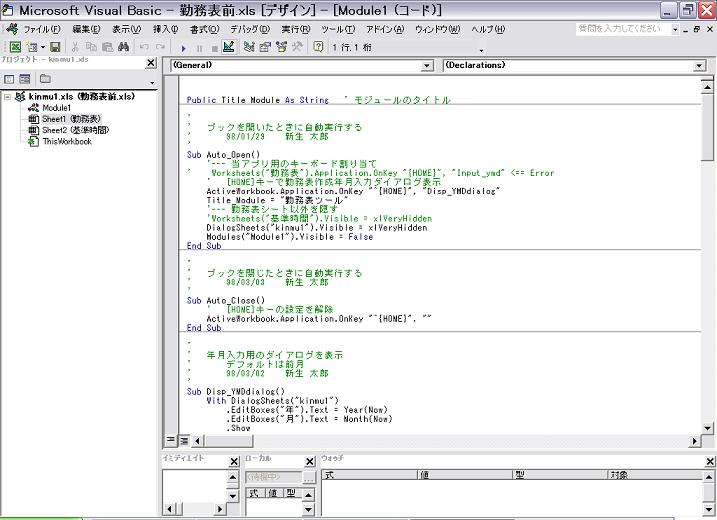Click the 値 column header in Watch window
Screen dimensions: 717x520
click(x=465, y=475)
